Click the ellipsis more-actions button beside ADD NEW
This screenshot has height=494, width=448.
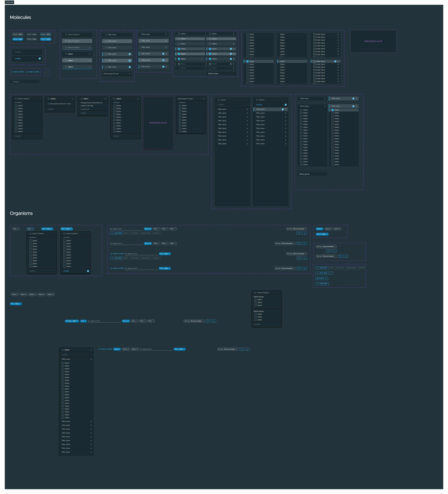click(331, 273)
